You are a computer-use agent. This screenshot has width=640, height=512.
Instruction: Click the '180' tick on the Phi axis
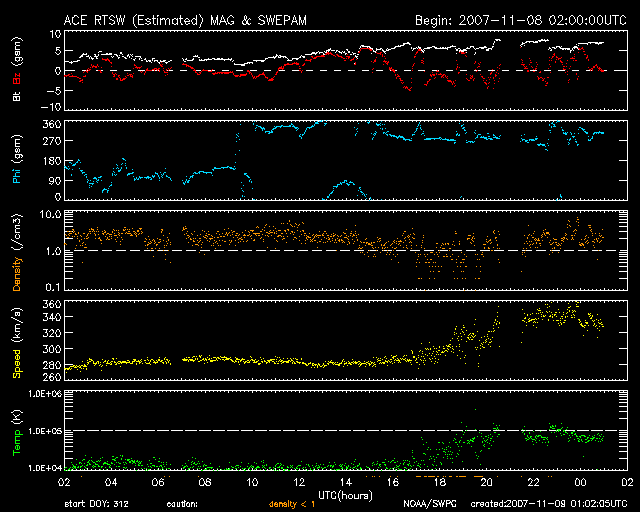pyautogui.click(x=52, y=161)
